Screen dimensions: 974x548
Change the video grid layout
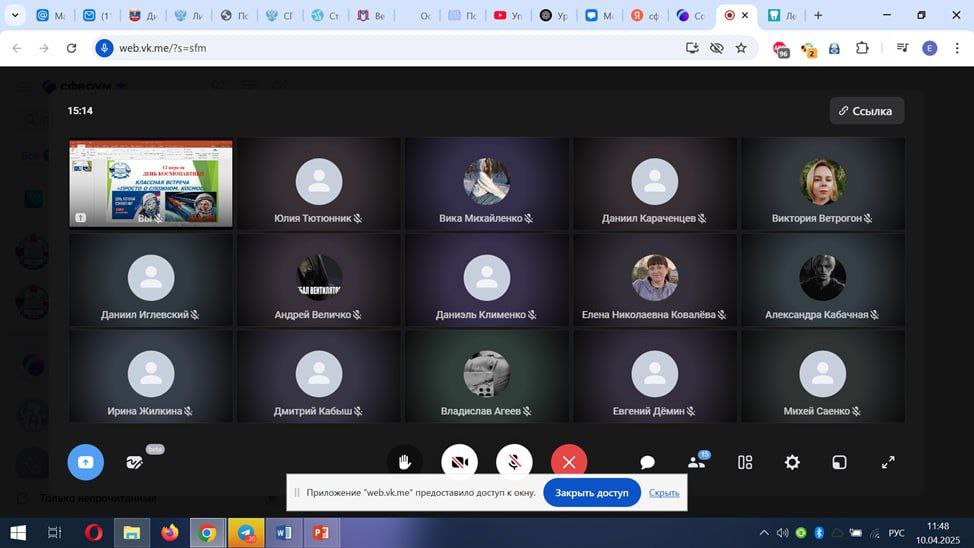pos(745,462)
